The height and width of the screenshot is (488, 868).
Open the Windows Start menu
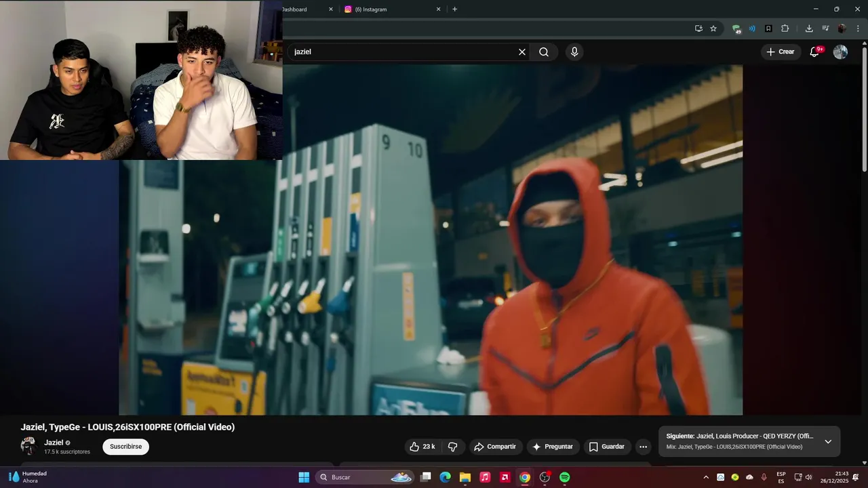(304, 477)
